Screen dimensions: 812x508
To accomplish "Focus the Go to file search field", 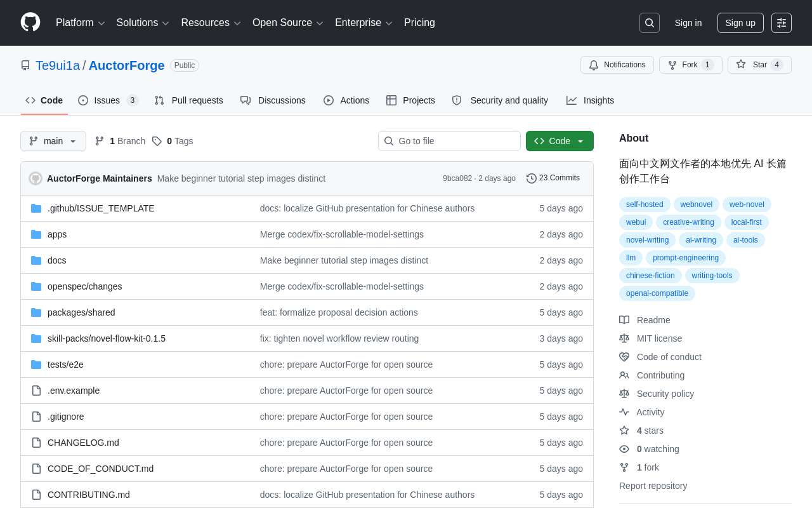I will tap(449, 141).
